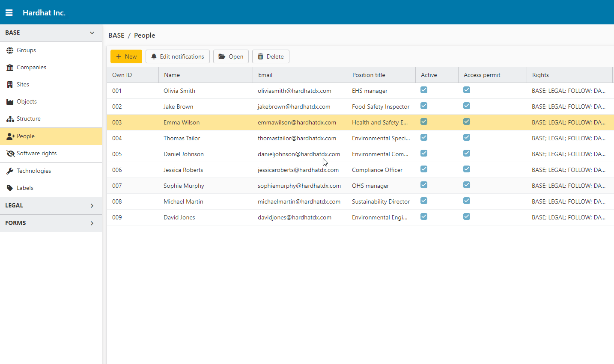Click Edit notifications button
614x364 pixels.
(x=178, y=56)
